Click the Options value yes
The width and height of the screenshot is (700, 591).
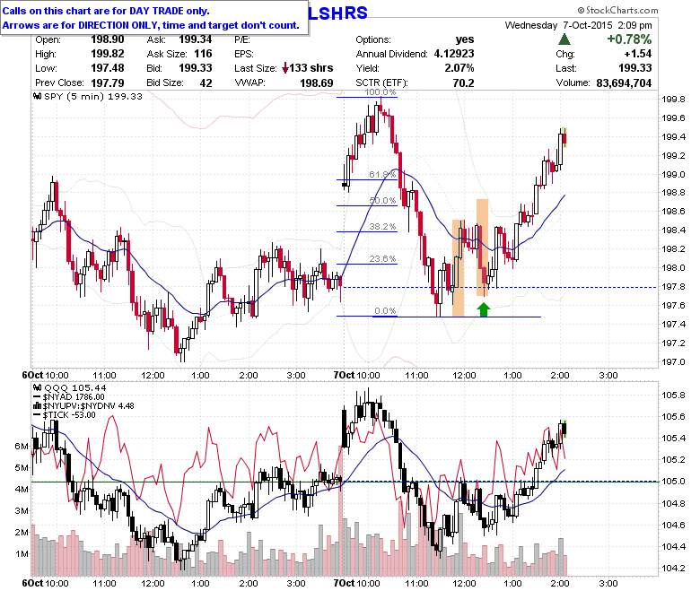465,39
